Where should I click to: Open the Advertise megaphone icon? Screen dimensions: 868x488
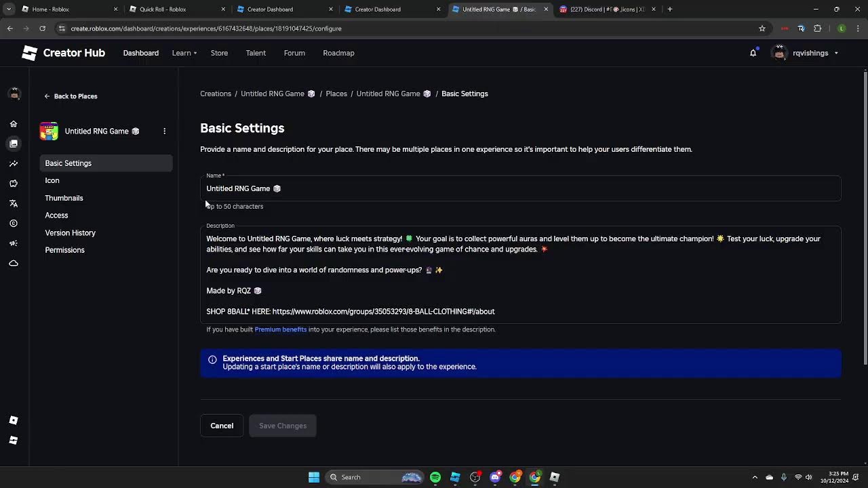tap(14, 243)
